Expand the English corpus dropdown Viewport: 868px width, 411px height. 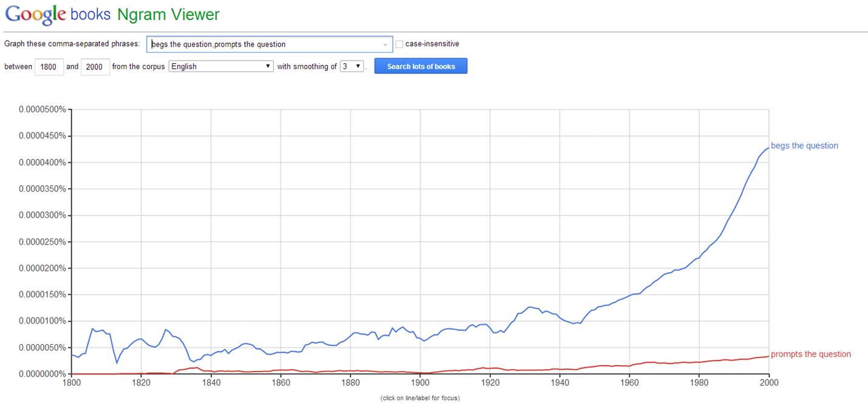pos(221,67)
